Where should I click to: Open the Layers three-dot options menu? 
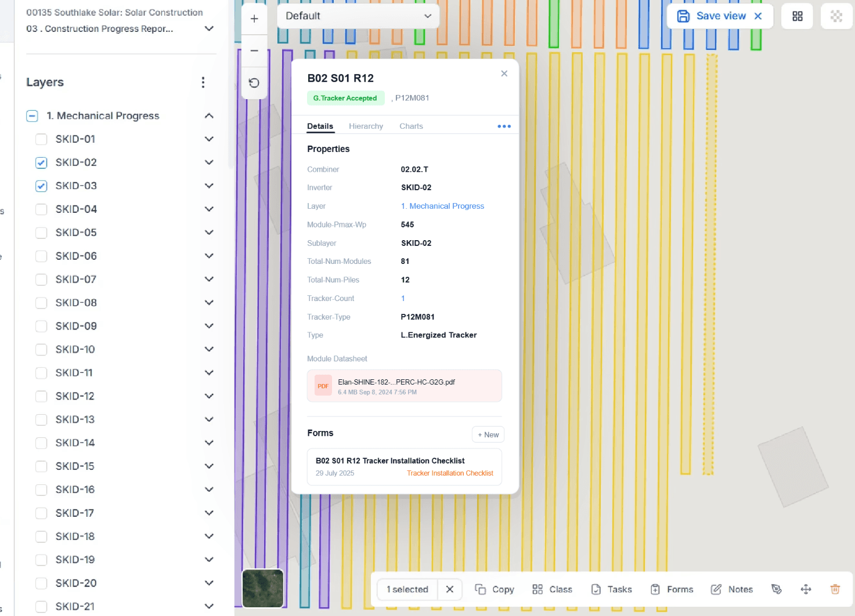[x=203, y=82]
